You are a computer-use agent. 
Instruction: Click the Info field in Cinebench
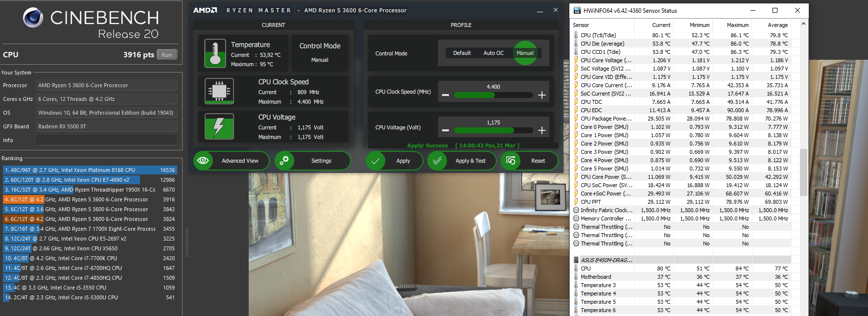(106, 140)
